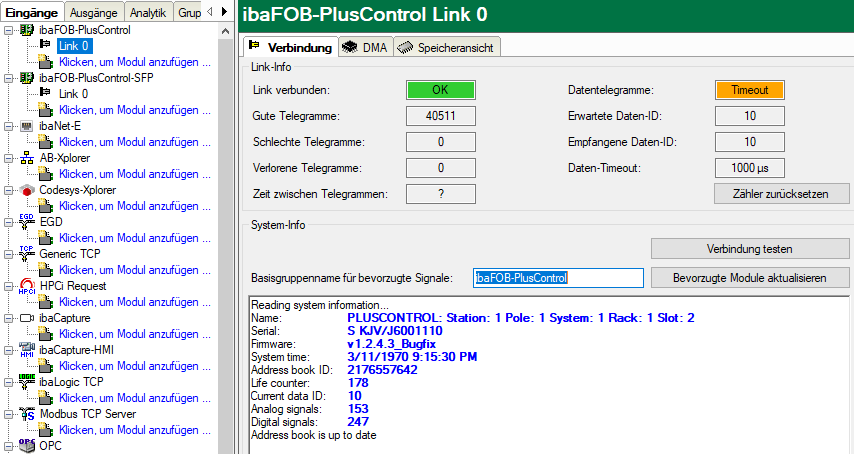Click the EGD interface icon
854x454 pixels.
click(x=27, y=222)
